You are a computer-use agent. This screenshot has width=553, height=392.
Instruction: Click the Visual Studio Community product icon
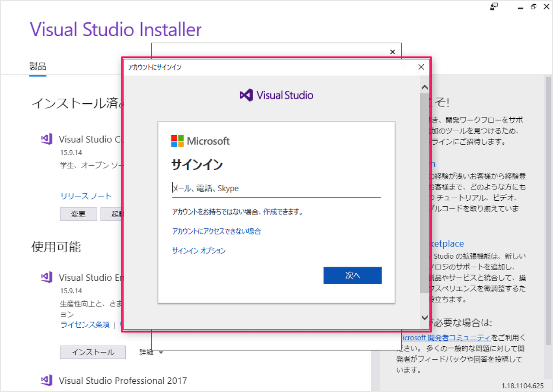(x=46, y=139)
